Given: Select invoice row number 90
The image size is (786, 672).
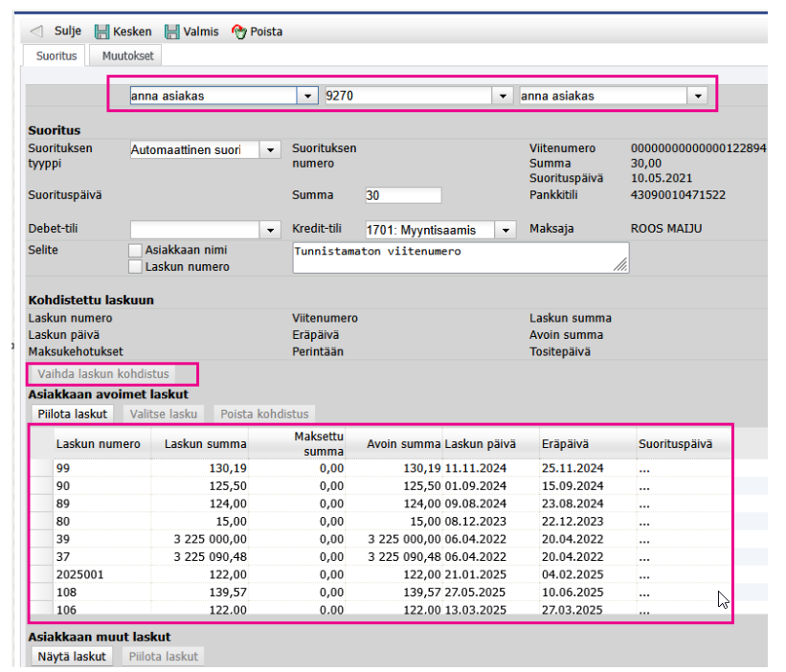Looking at the screenshot, I should [x=381, y=486].
